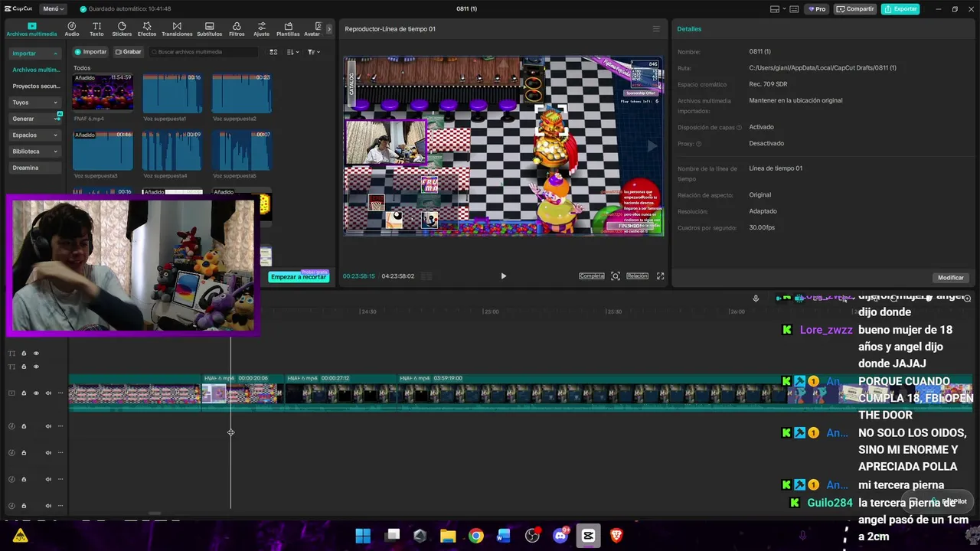980x551 pixels.
Task: Open layout switcher in title bar
Action: point(778,9)
